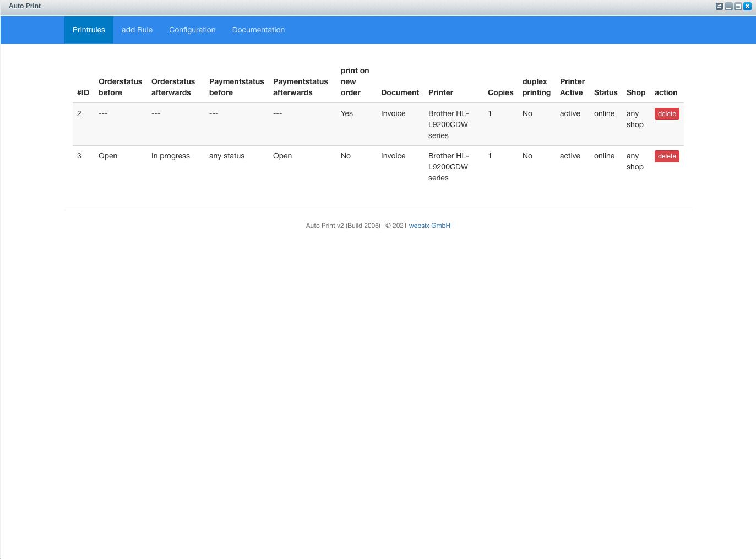Click 'active' in rule 3 row
Viewport: 756px width, 559px height.
pyautogui.click(x=570, y=156)
